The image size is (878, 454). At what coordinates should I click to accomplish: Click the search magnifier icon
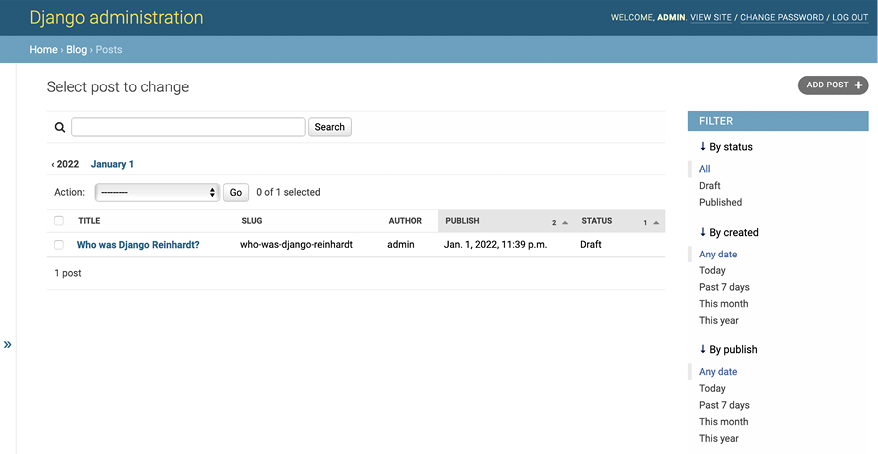60,127
